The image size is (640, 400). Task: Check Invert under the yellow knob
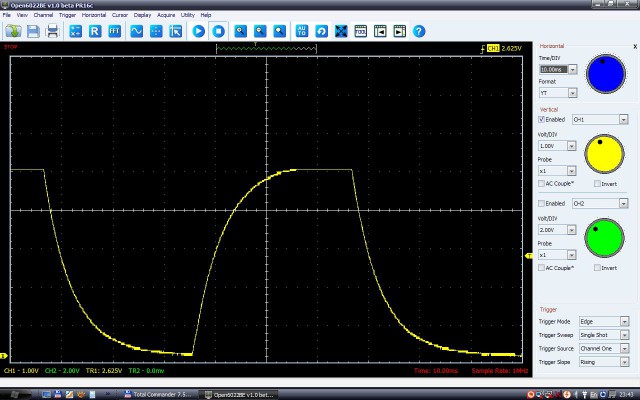pyautogui.click(x=597, y=184)
